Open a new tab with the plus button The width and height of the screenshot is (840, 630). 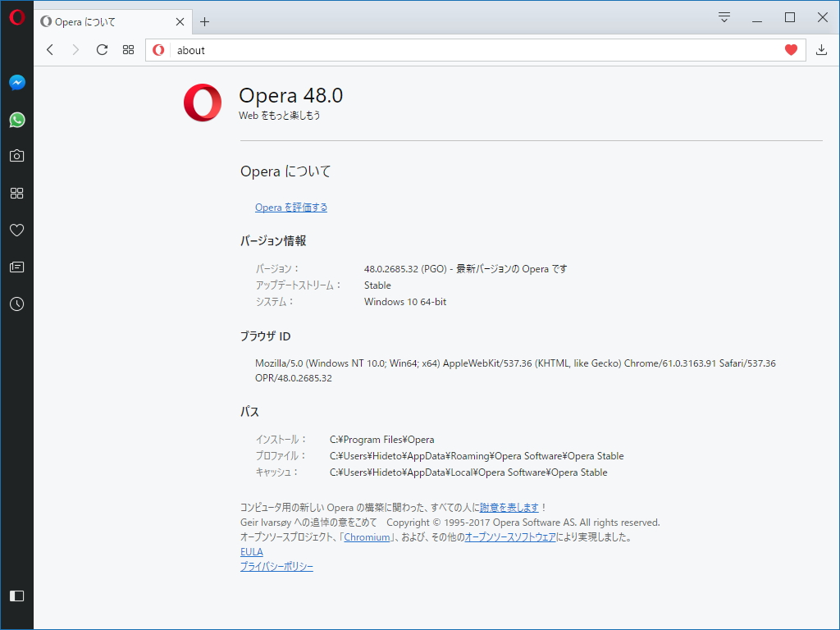(204, 21)
